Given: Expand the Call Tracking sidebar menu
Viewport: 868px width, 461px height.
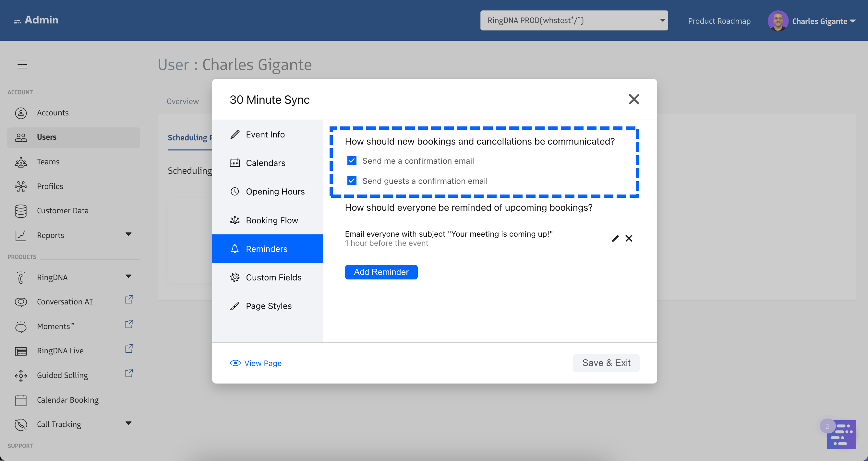Looking at the screenshot, I should tap(128, 423).
